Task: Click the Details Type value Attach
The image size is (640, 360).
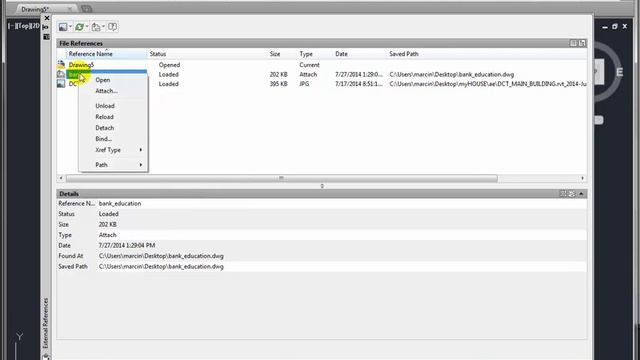Action: [107, 235]
